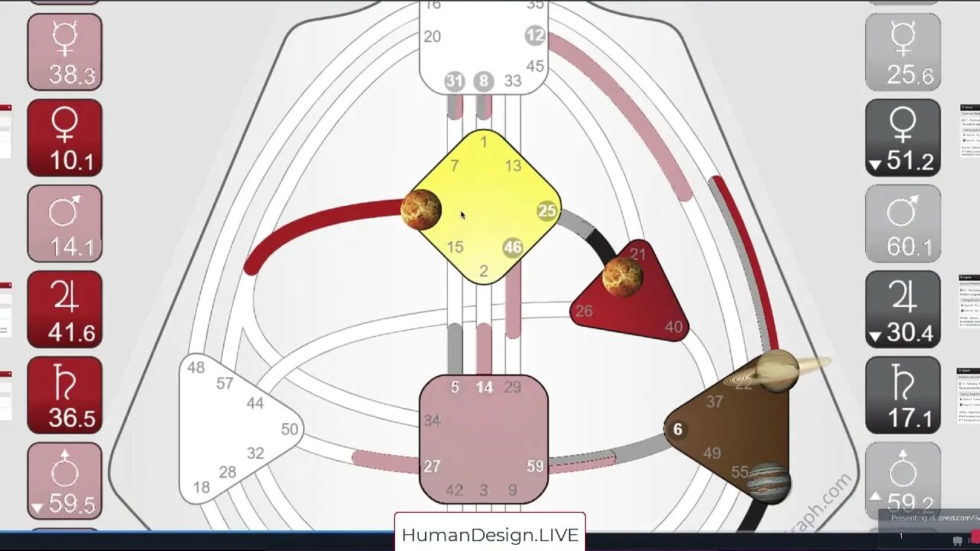Click the black Venus 51.2 personality tile
The width and height of the screenshot is (980, 551).
coord(903,138)
